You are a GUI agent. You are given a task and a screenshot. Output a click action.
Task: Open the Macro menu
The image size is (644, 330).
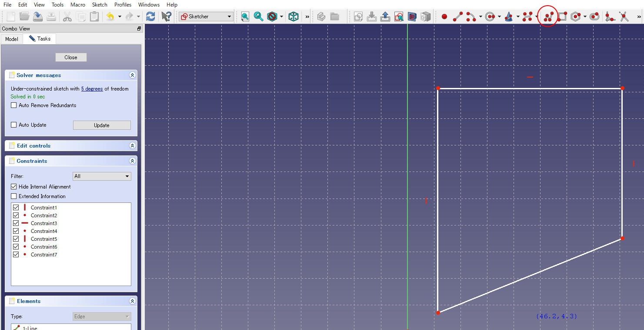78,4
